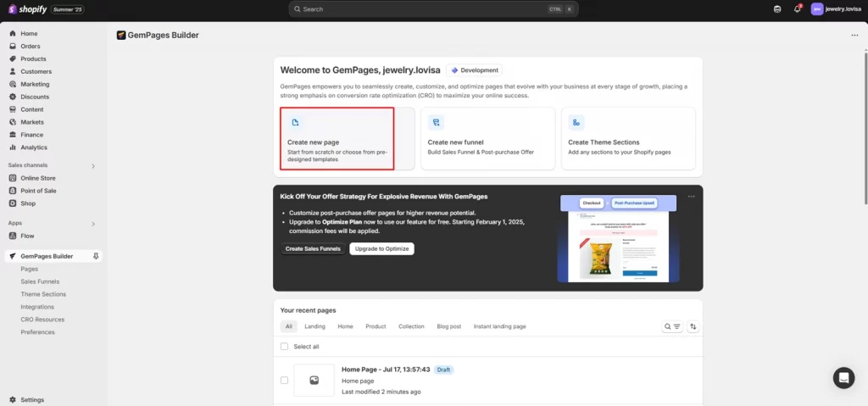Click the Development plan badge
The width and height of the screenshot is (868, 406).
click(475, 70)
